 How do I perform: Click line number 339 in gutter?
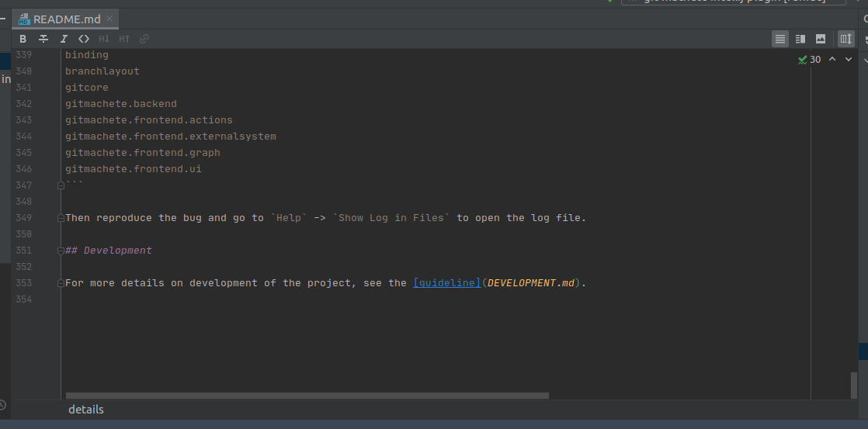point(23,55)
